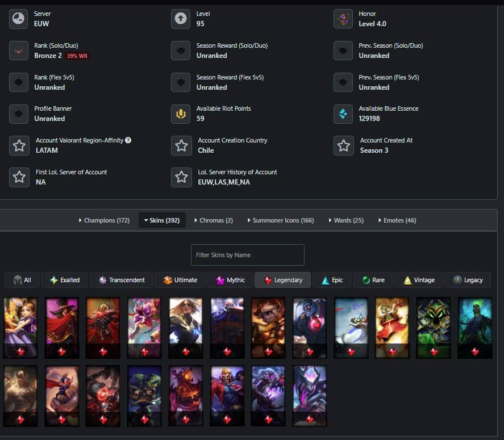Click the Blue Essence value 129198
The width and height of the screenshot is (504, 440).
[x=369, y=119]
